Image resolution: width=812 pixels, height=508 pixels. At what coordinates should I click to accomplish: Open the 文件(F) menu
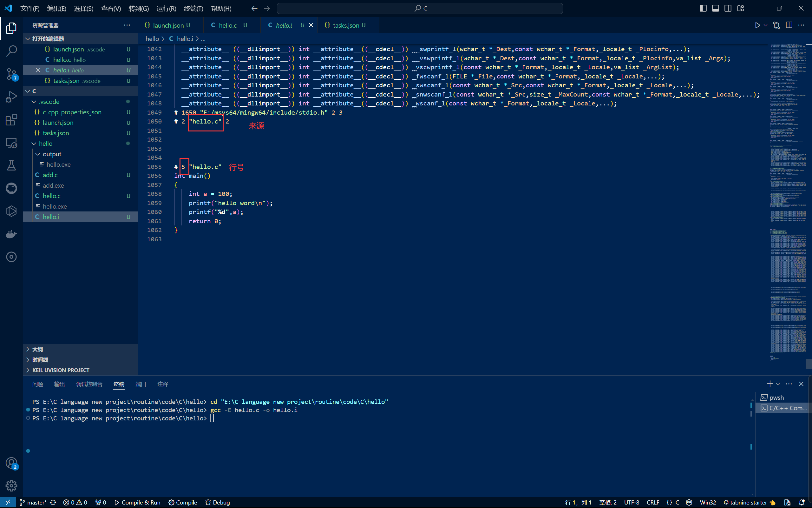(x=30, y=8)
